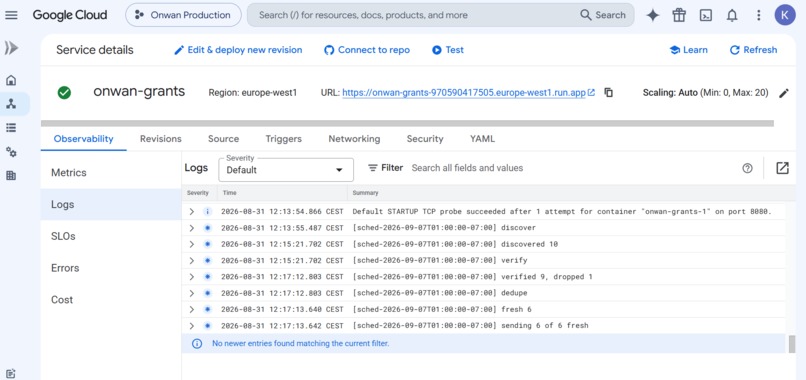Open Gemini AI sparkle assistant

click(653, 15)
